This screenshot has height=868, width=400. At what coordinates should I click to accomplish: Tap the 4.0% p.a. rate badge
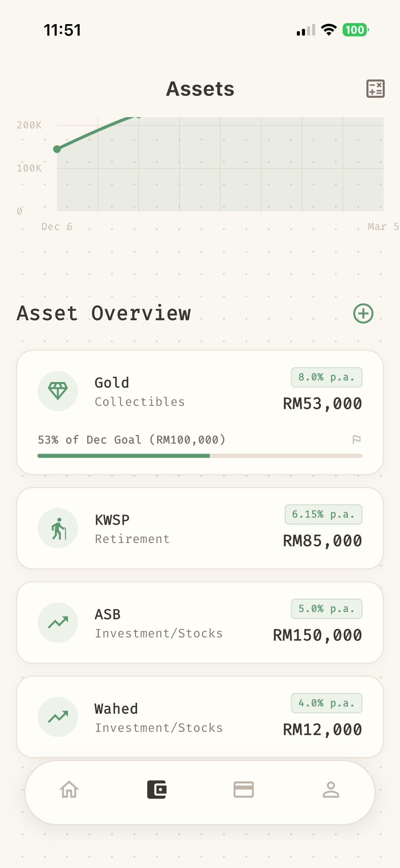click(326, 703)
